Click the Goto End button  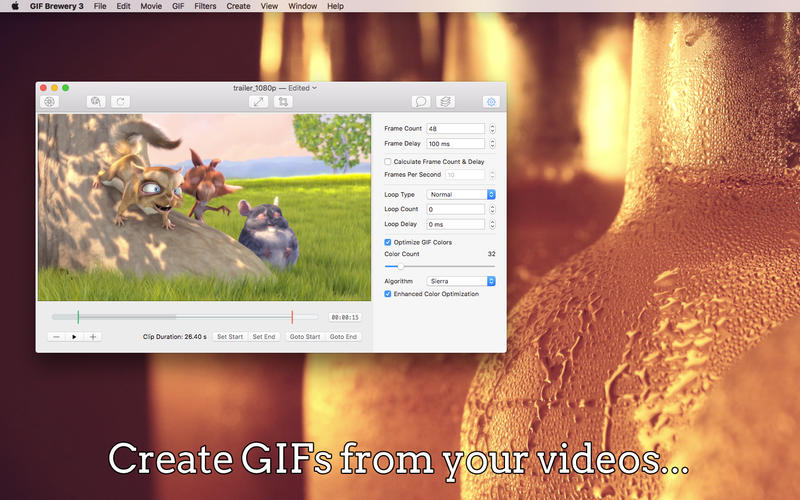pyautogui.click(x=343, y=337)
